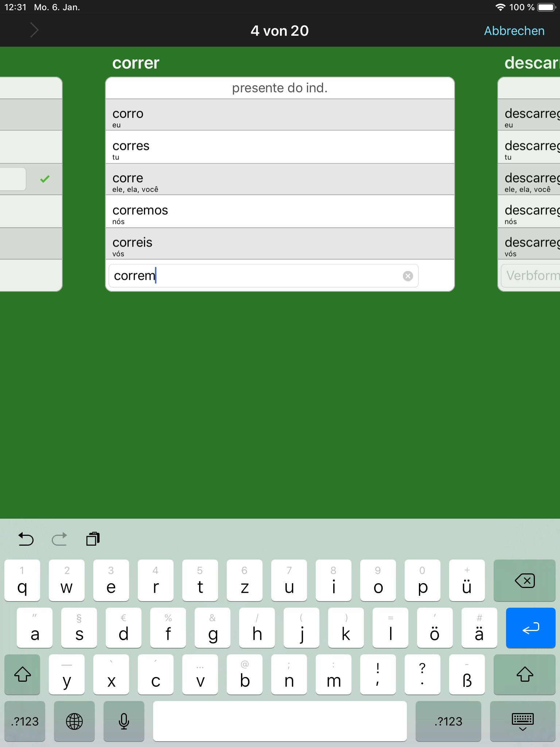Tap the ä key
This screenshot has height=747, width=560.
pos(479,628)
